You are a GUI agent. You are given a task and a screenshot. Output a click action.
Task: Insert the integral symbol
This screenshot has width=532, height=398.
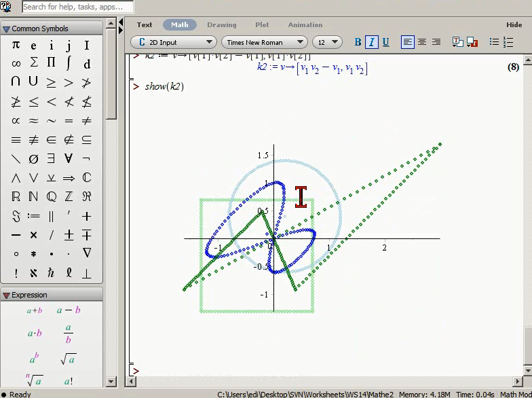(x=69, y=62)
